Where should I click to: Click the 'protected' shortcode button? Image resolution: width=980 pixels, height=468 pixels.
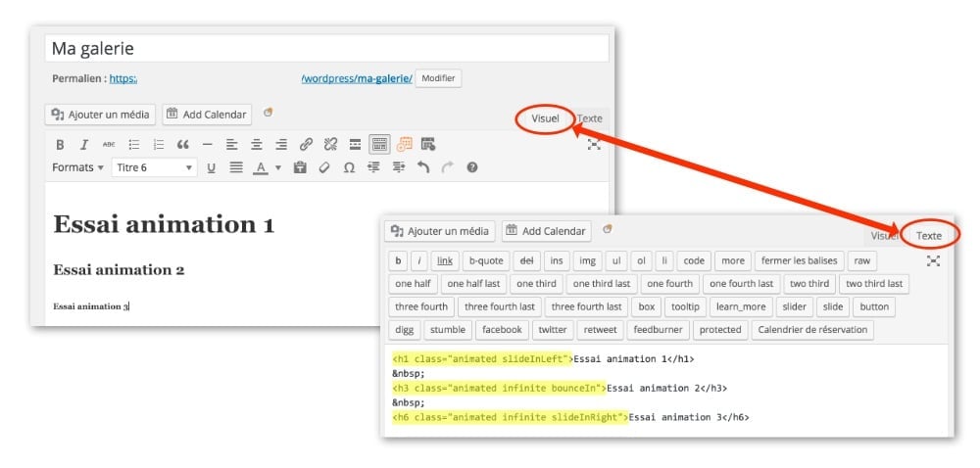click(x=720, y=330)
